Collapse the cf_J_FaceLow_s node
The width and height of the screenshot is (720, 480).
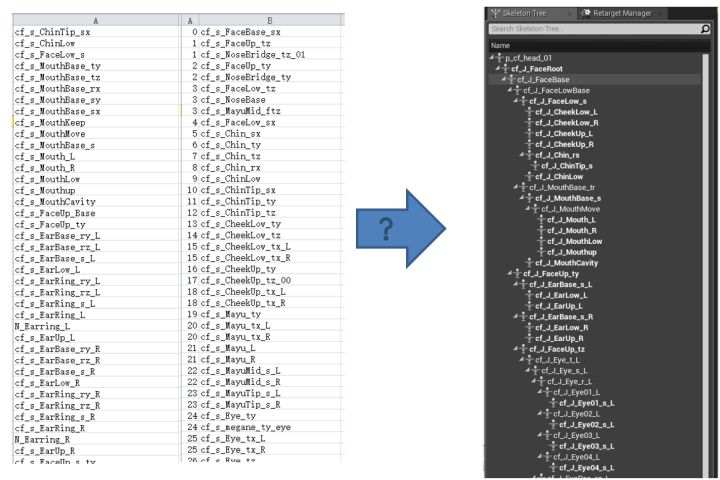coord(515,101)
